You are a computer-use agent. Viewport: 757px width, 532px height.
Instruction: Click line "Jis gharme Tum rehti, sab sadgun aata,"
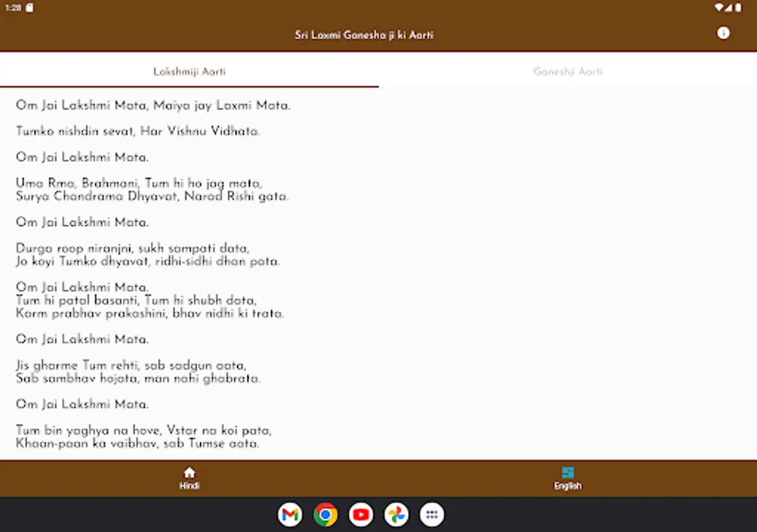131,365
